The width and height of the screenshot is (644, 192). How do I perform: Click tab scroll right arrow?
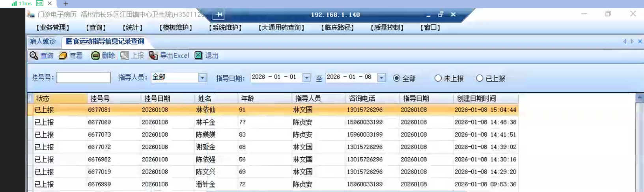(x=632, y=41)
